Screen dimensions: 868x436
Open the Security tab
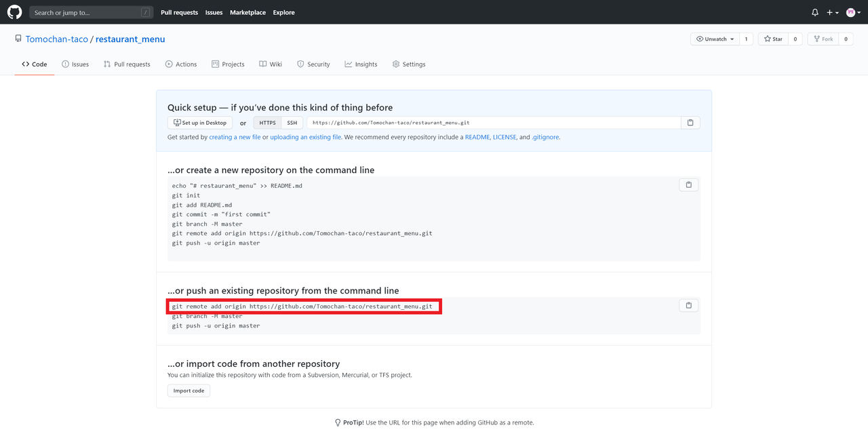pos(313,64)
